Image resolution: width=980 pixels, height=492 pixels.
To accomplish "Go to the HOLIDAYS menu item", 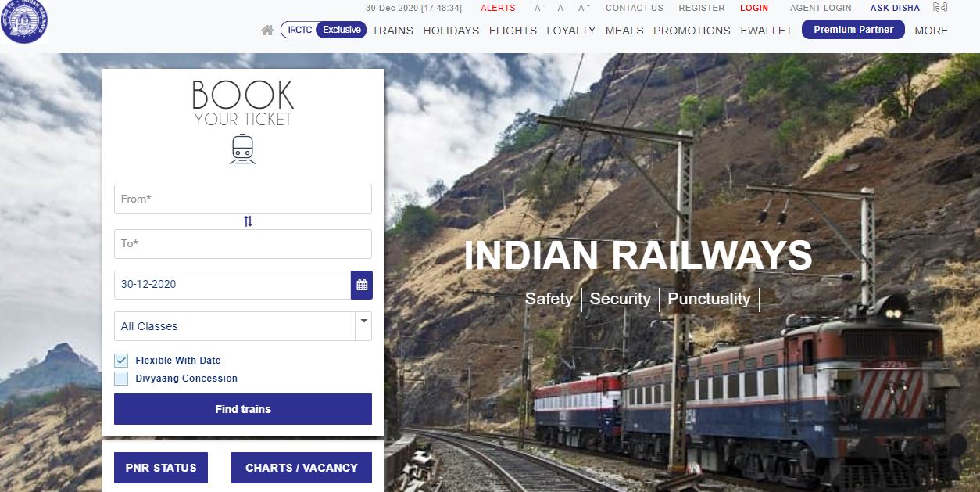I will 451,31.
